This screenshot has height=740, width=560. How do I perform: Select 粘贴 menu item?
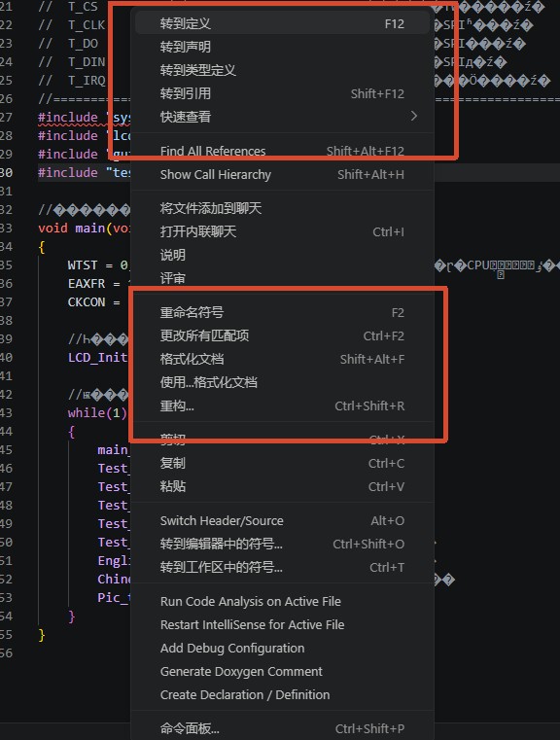click(282, 486)
